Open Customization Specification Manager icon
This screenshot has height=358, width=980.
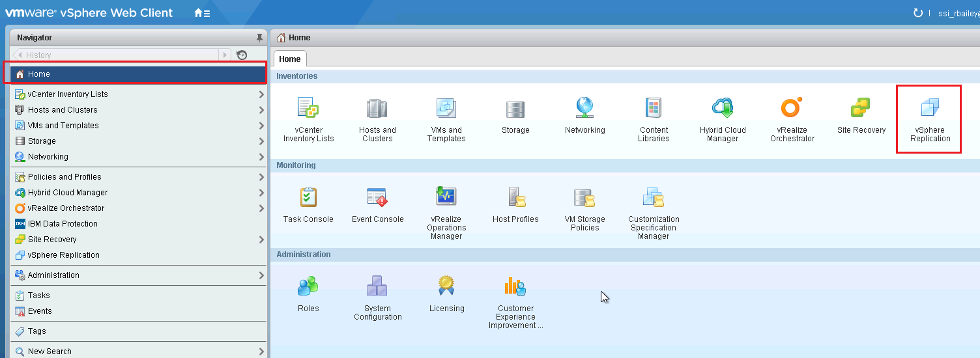click(654, 197)
